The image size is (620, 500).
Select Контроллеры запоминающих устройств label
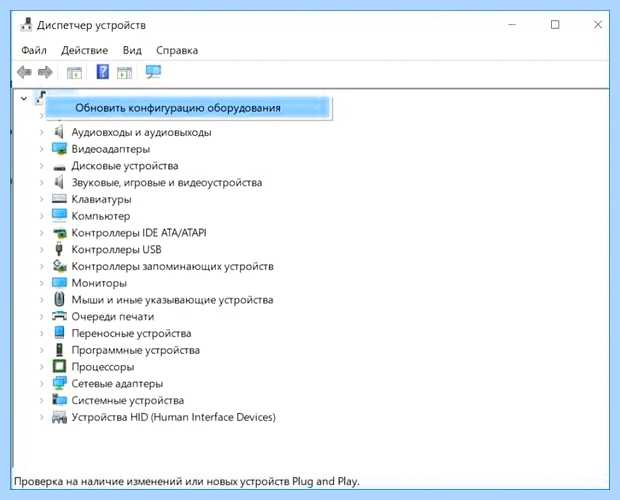coord(172,266)
